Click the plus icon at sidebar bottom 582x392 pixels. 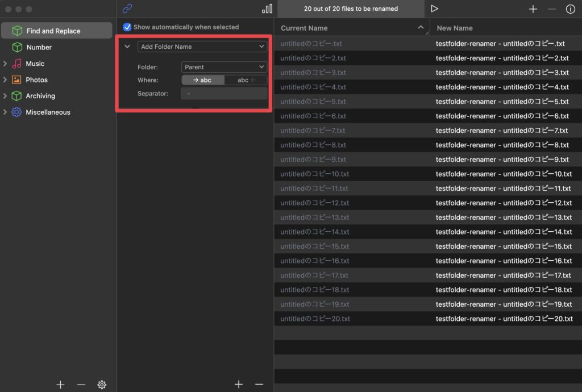coord(61,385)
